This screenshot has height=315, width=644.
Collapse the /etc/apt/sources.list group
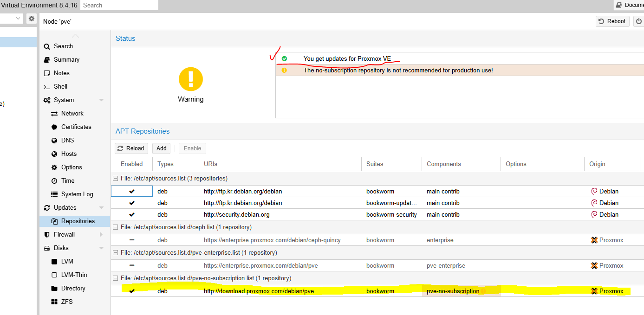pyautogui.click(x=115, y=178)
